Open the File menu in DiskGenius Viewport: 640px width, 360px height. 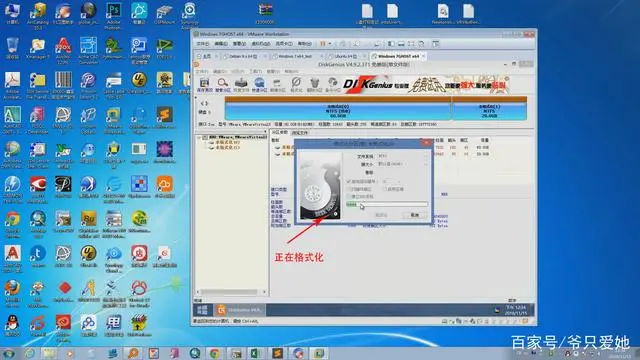(x=202, y=71)
